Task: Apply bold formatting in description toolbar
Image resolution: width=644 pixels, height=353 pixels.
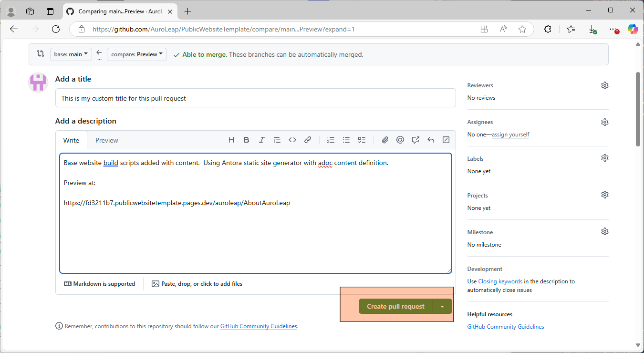Action: [247, 140]
